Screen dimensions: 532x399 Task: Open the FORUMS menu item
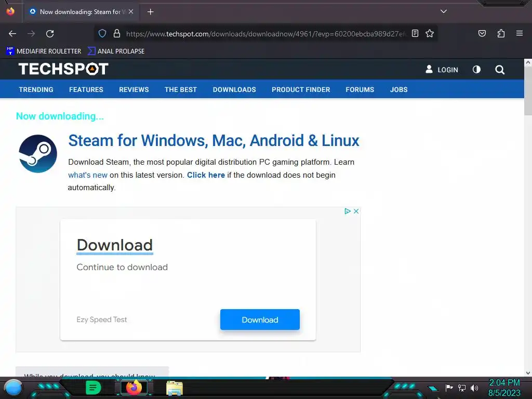(360, 89)
